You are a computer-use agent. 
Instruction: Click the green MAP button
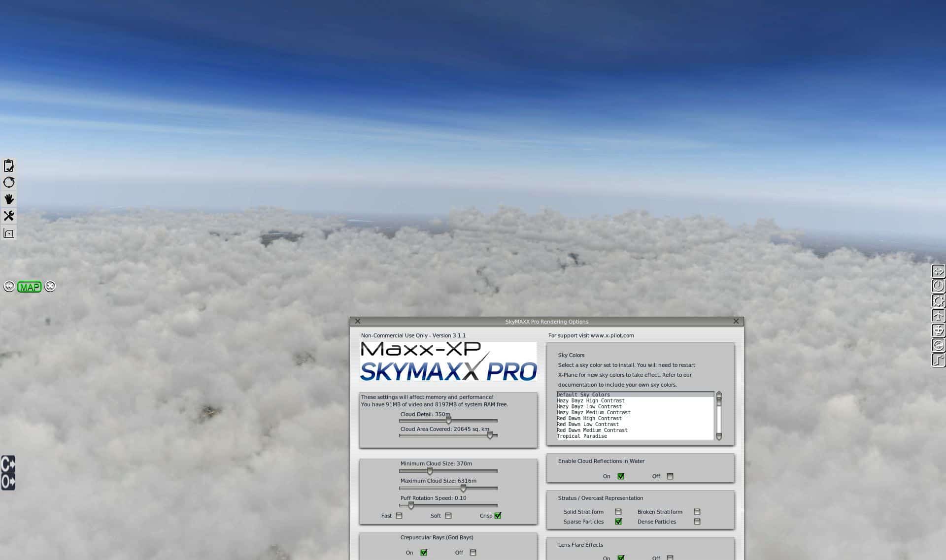[29, 287]
